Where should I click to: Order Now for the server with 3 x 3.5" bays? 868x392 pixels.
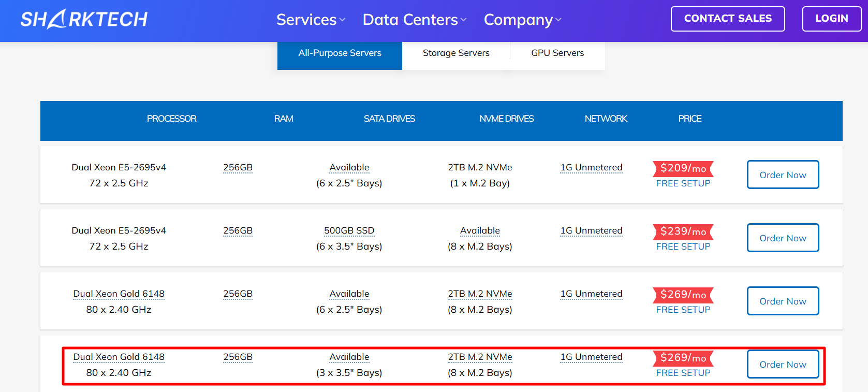783,364
